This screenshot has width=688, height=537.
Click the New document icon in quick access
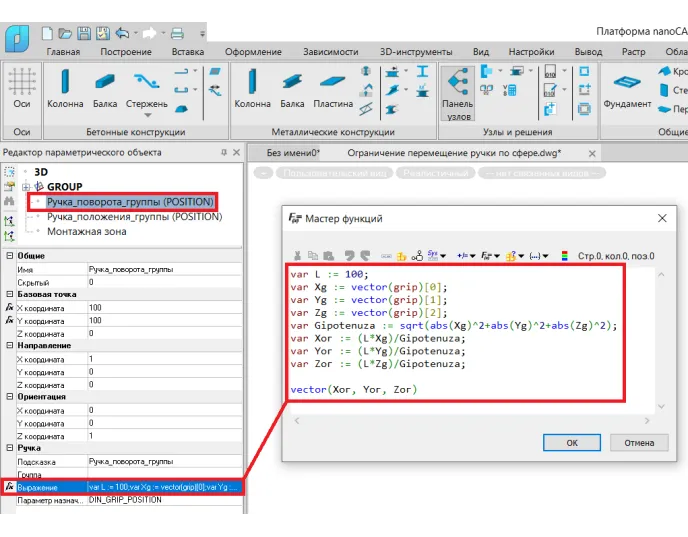[x=47, y=33]
